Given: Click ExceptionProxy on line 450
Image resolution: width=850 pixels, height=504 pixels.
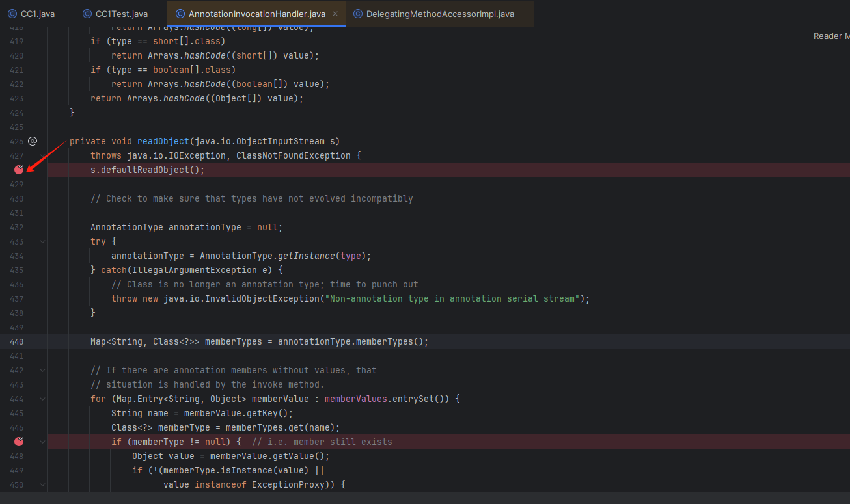Looking at the screenshot, I should (x=288, y=484).
